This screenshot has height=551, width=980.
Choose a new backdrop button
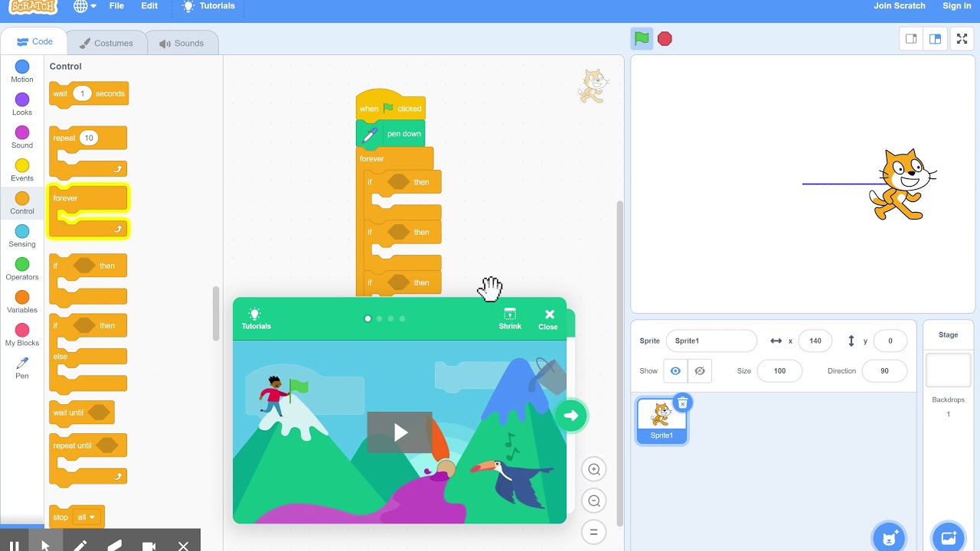[948, 537]
